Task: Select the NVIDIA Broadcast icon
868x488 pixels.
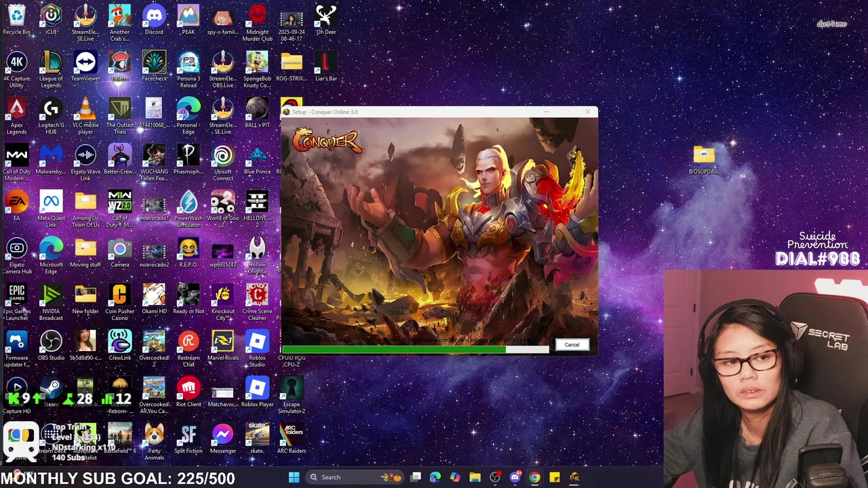Action: (x=51, y=302)
